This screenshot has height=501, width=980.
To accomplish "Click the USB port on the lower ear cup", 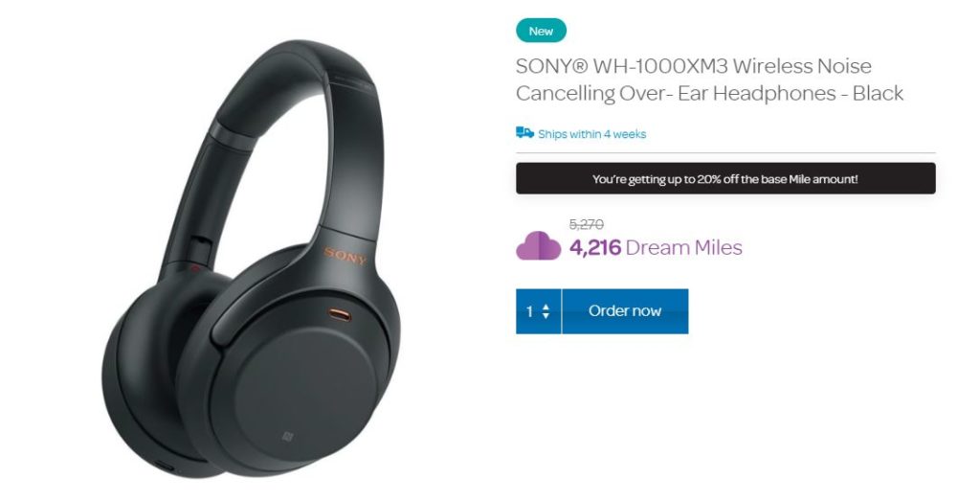I will click(165, 467).
